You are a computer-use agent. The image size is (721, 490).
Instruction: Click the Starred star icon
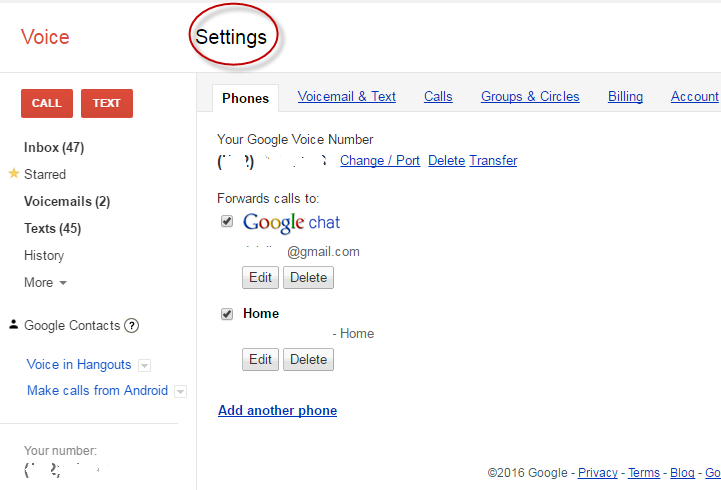click(14, 174)
